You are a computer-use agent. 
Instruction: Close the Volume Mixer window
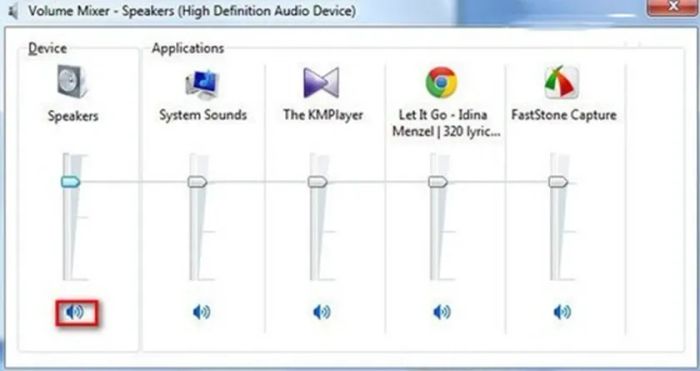673,7
